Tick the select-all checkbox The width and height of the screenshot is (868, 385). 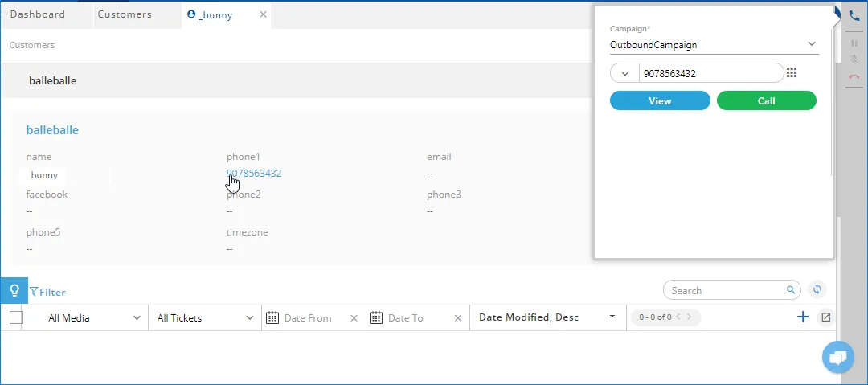[x=16, y=317]
